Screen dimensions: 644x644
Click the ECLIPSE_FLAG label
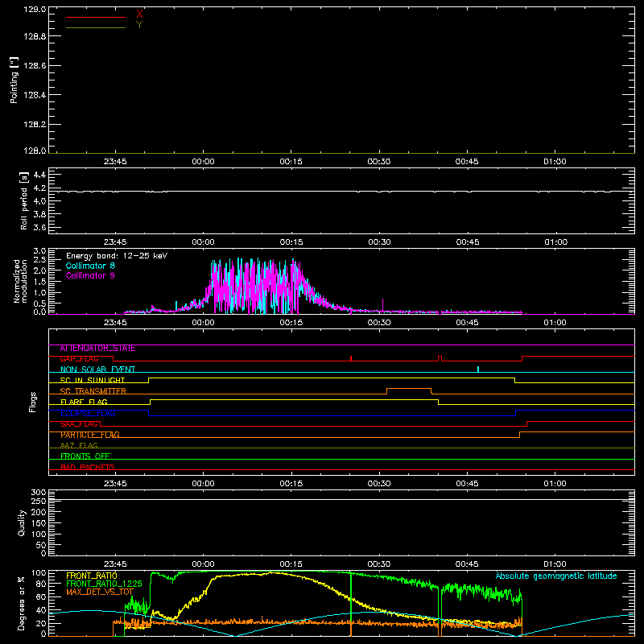pos(88,413)
